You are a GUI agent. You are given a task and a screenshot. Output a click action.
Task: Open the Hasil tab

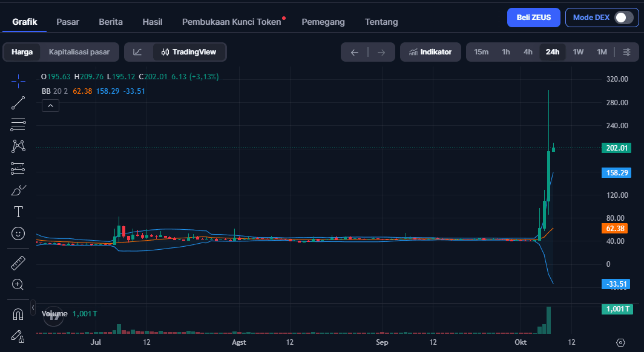click(153, 22)
